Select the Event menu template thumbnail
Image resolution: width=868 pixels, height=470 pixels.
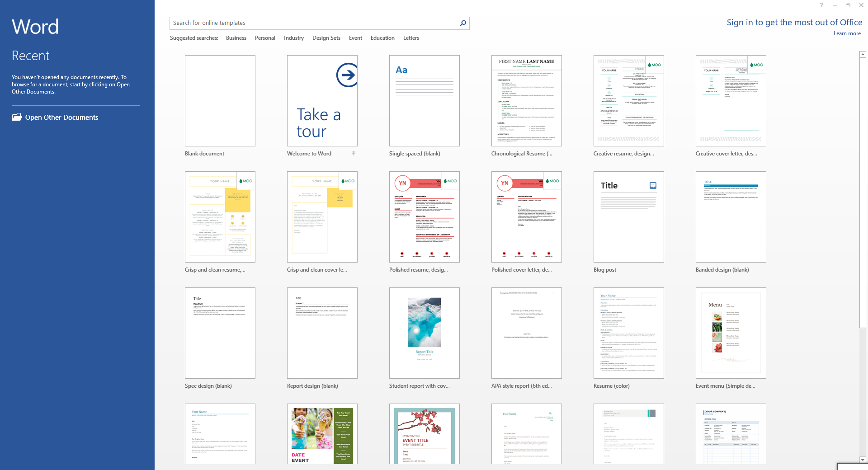pos(731,333)
